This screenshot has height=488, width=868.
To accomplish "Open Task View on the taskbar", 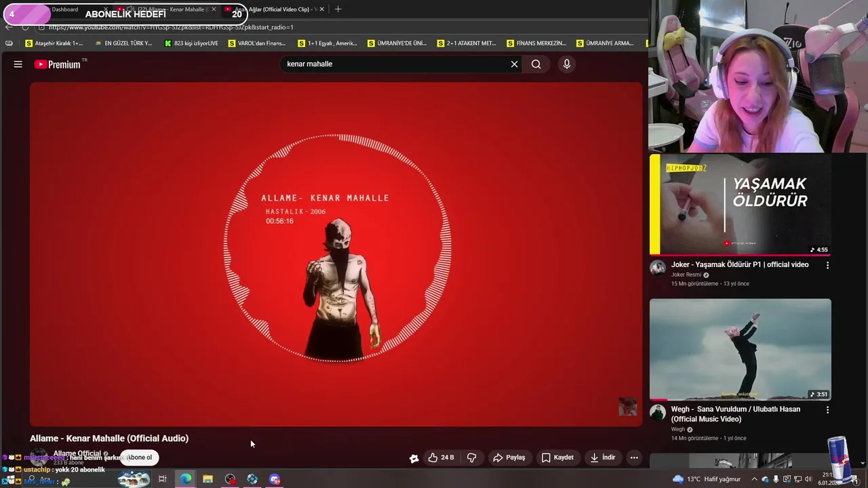I will [x=163, y=479].
